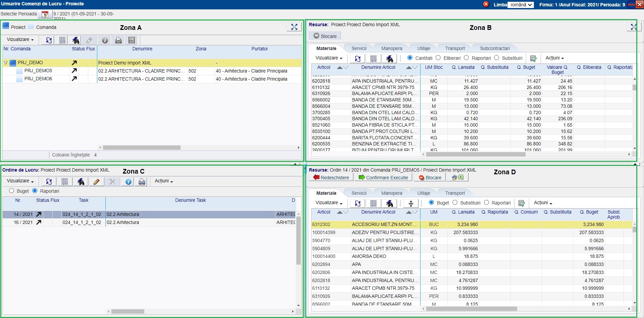This screenshot has width=644, height=318.
Task: Click the Redeschidere button
Action: pos(331,177)
